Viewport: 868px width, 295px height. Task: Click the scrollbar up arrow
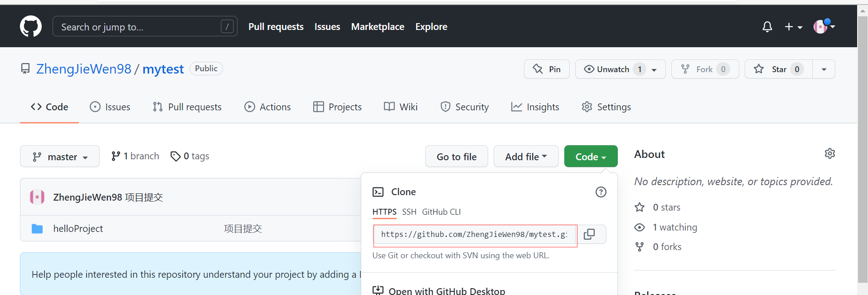(863, 10)
